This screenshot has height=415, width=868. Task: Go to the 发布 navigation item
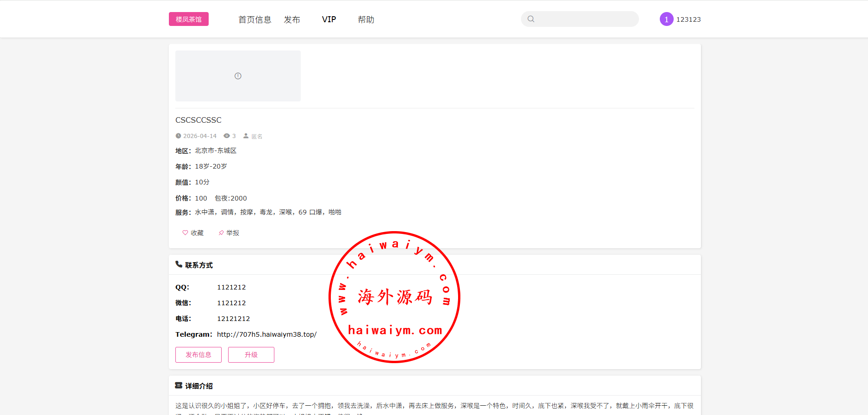(x=292, y=19)
